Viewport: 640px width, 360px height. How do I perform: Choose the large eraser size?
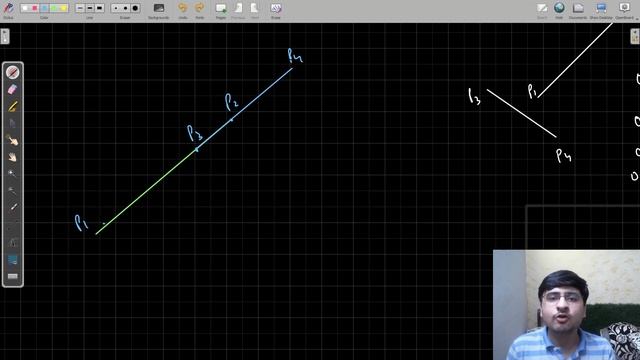point(135,8)
